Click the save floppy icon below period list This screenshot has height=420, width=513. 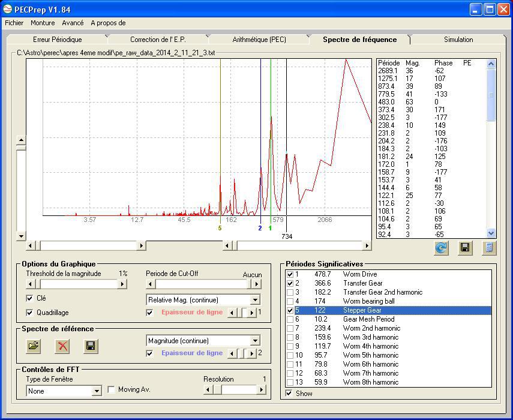pyautogui.click(x=465, y=248)
